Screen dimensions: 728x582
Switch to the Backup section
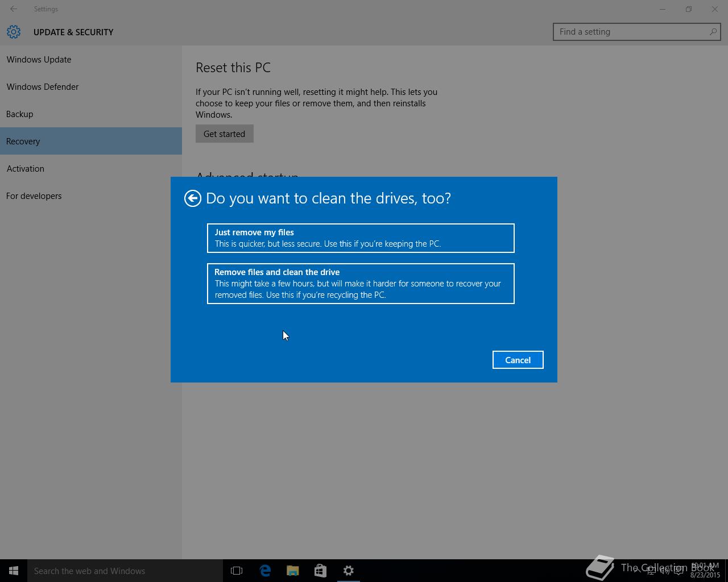point(91,114)
